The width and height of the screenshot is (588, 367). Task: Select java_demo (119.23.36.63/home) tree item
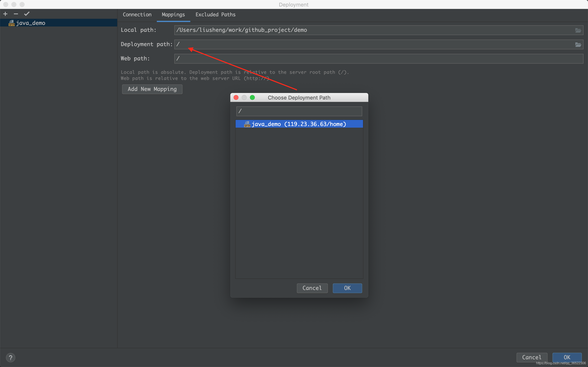299,124
